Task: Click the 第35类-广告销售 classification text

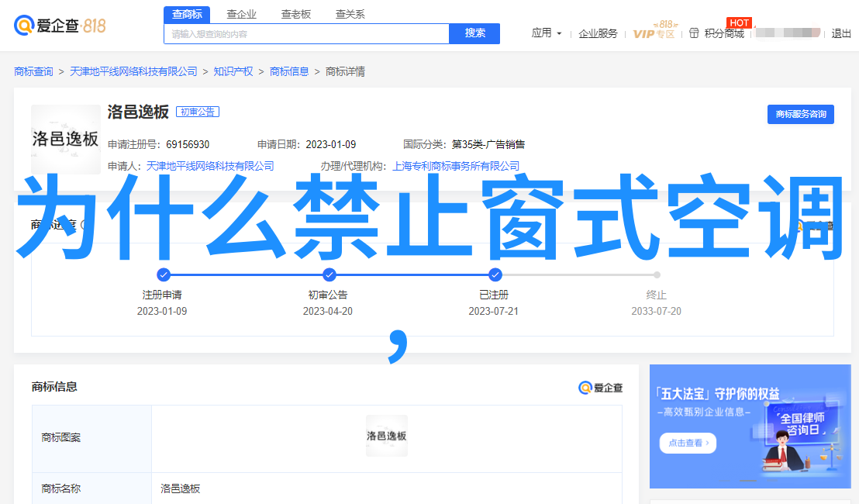Action: coord(488,145)
